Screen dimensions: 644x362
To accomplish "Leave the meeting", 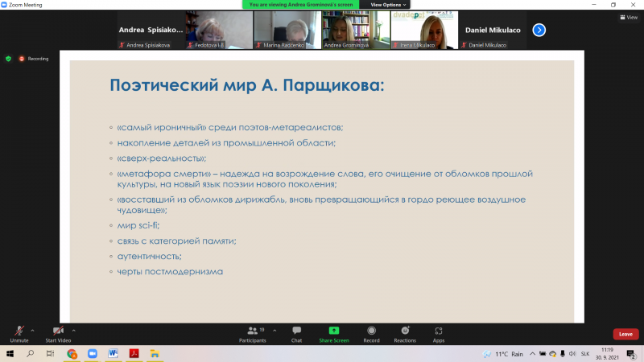I will [x=625, y=334].
